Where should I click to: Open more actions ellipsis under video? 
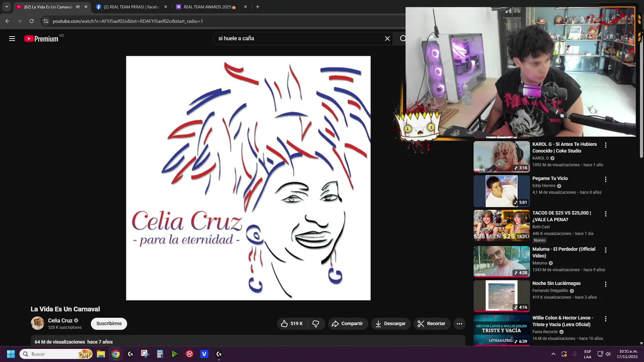(459, 324)
